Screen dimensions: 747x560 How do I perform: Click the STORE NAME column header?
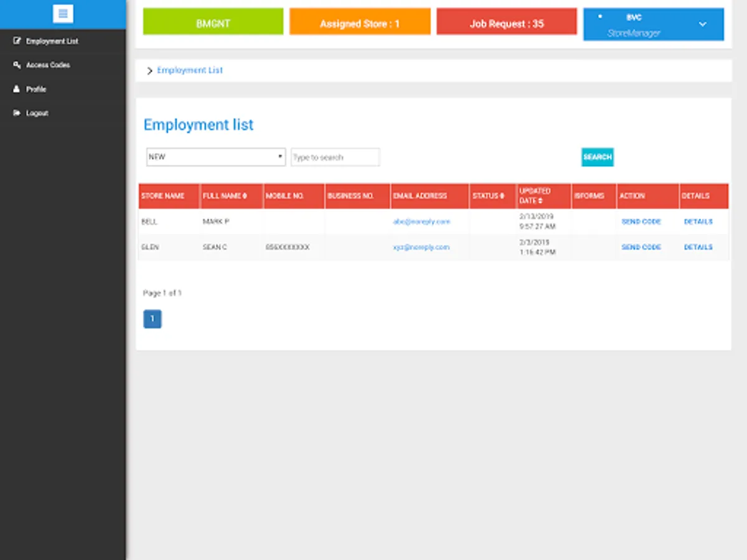169,196
